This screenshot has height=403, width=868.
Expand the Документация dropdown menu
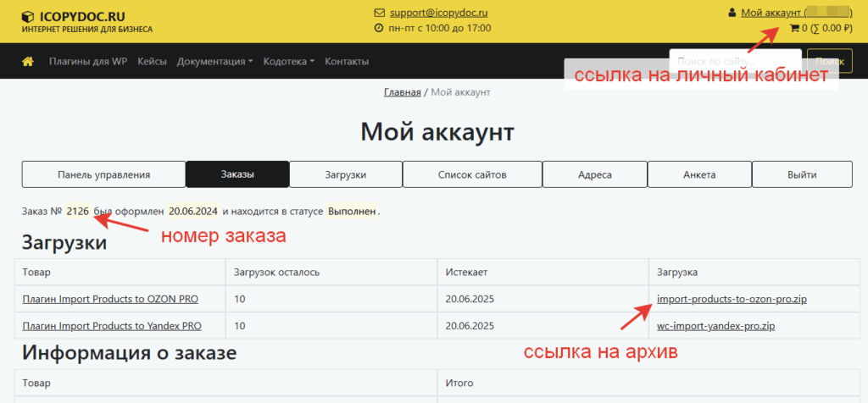[216, 62]
